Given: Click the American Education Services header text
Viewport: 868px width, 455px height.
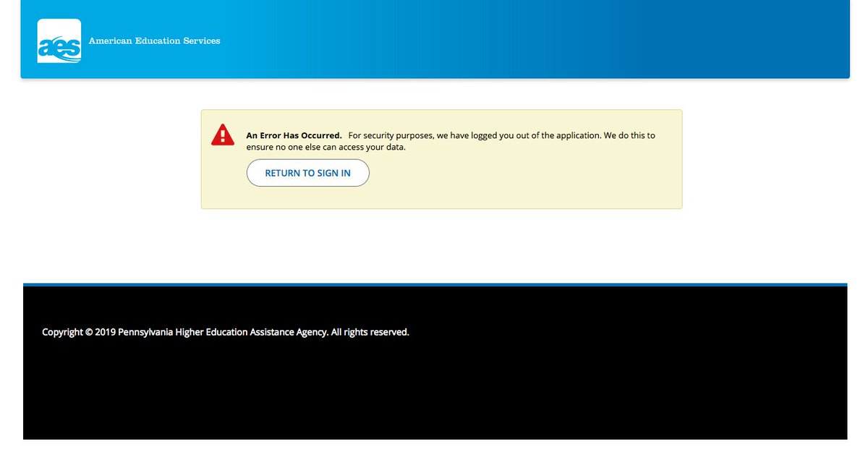Looking at the screenshot, I should click(154, 41).
